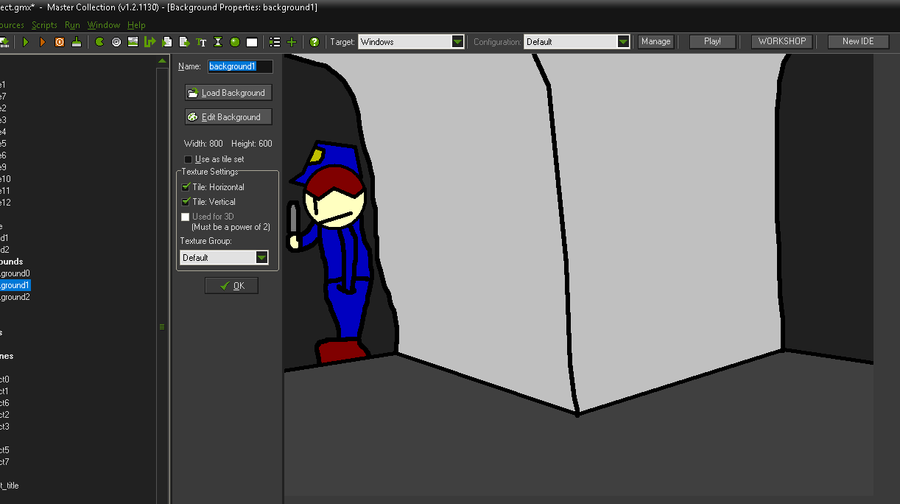Create a new shader resource
Screen dimensions: 900x504
(184, 42)
